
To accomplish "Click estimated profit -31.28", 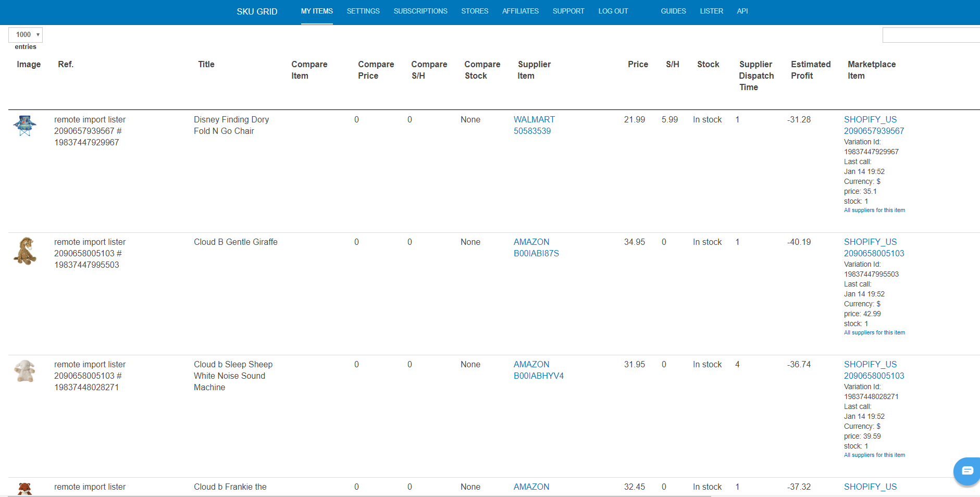I will (799, 119).
